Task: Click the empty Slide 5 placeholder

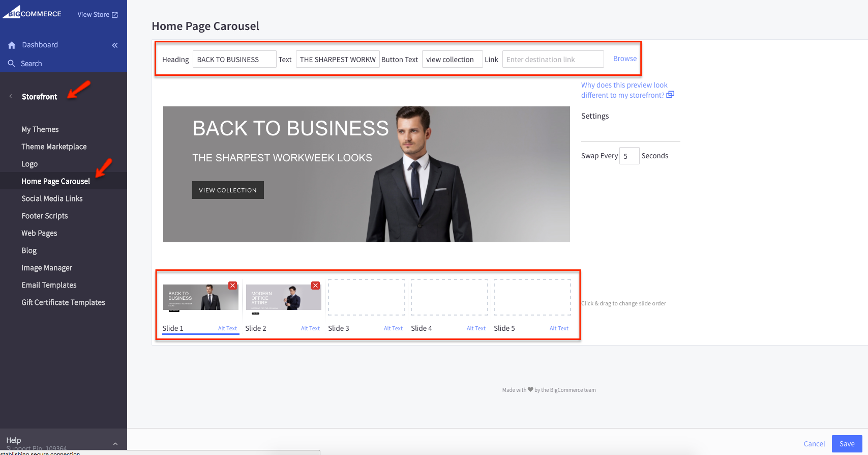Action: 532,297
